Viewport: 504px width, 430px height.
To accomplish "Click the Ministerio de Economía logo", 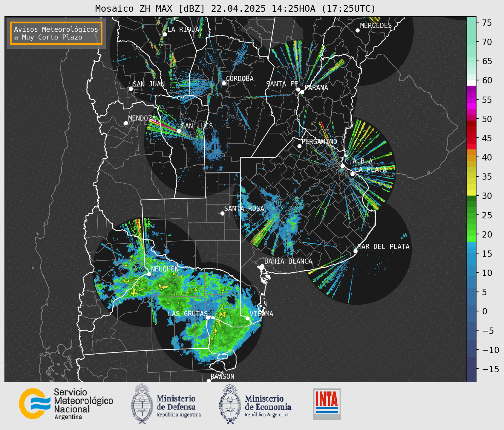I will 255,404.
